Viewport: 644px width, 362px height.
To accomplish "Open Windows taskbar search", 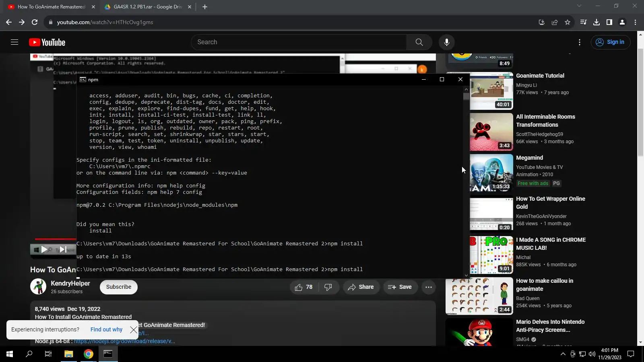I will click(x=29, y=354).
